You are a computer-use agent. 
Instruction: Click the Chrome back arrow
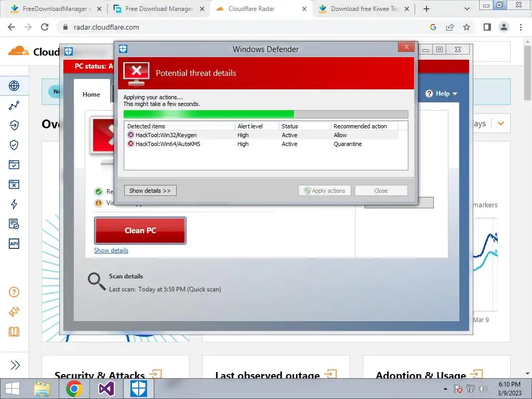tap(11, 27)
